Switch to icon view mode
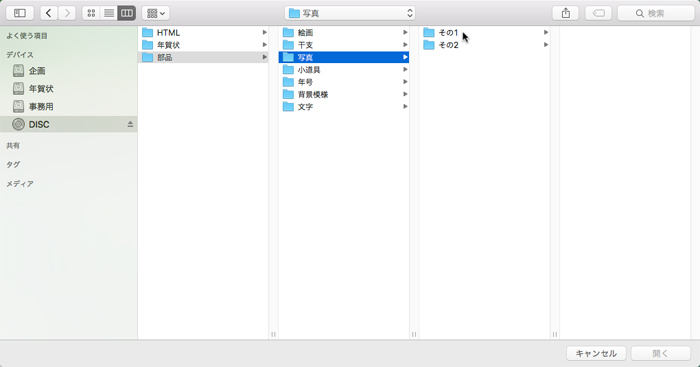The width and height of the screenshot is (700, 367). [91, 13]
